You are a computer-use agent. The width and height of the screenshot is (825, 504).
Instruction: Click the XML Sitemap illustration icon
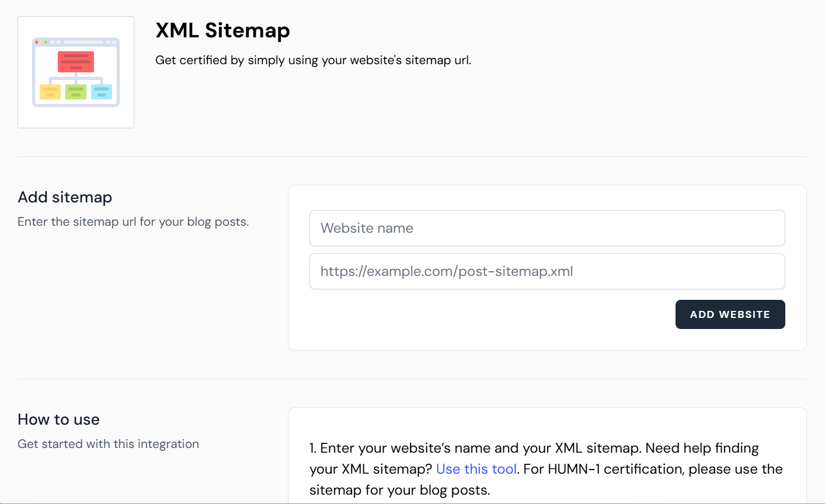pos(76,72)
